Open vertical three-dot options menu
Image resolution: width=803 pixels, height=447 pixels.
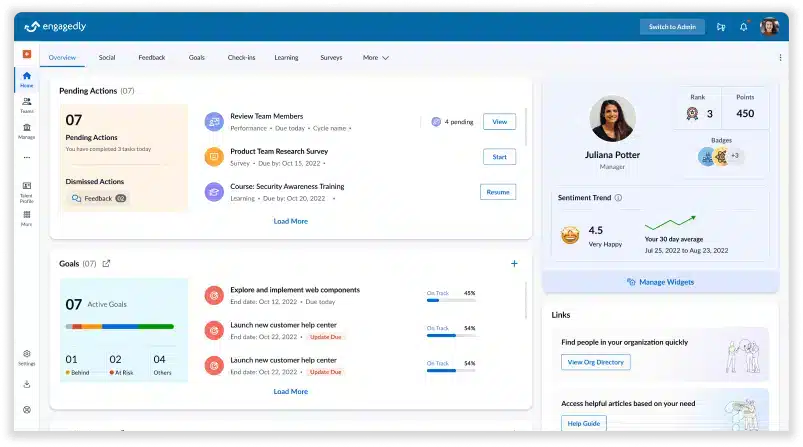[x=780, y=58]
